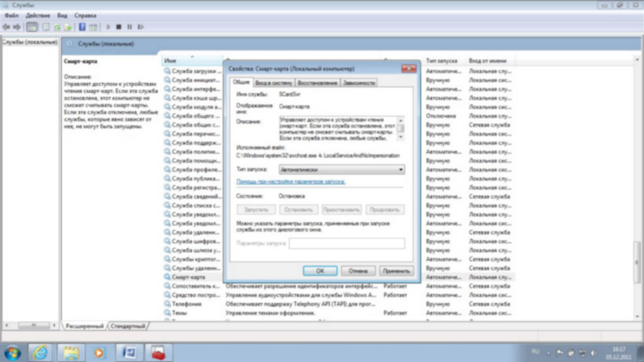This screenshot has height=362, width=644.
Task: Open Windows Media Player from the taskbar
Action: pos(98,351)
